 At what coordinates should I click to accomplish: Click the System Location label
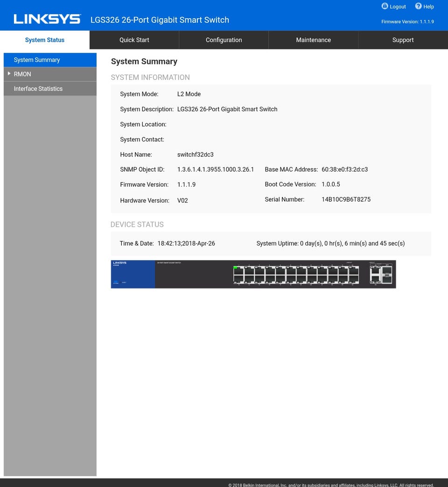click(x=143, y=124)
